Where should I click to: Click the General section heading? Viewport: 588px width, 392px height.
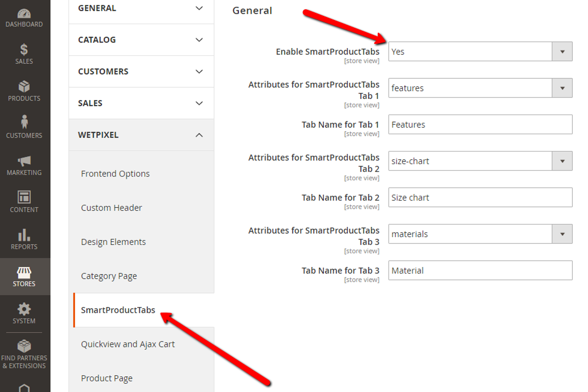252,10
